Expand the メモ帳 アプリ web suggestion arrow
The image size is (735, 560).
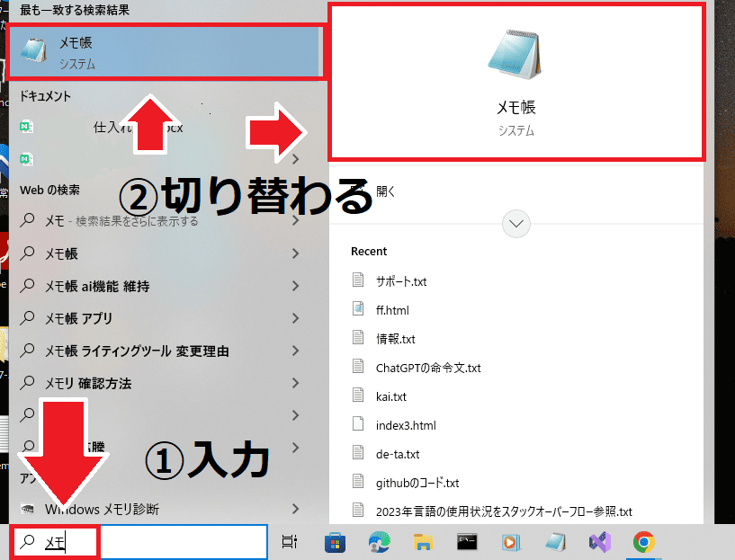tap(295, 318)
